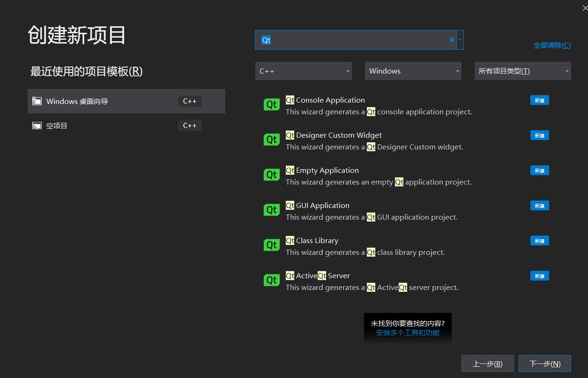Click the Qt ActiveQt Server icon
588x378 pixels.
(x=272, y=280)
